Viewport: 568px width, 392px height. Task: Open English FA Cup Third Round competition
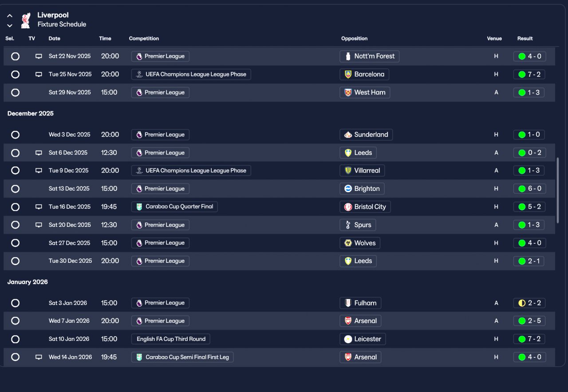(171, 339)
